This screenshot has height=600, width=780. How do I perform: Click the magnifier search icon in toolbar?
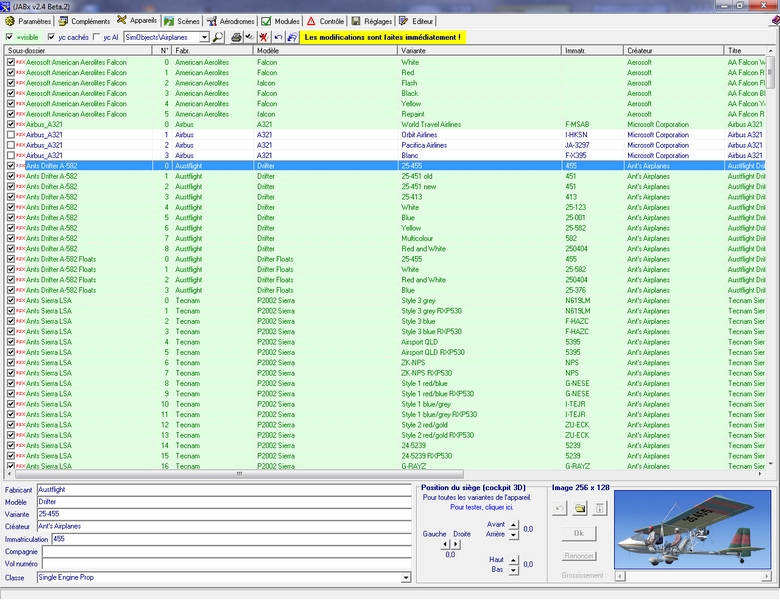[218, 37]
